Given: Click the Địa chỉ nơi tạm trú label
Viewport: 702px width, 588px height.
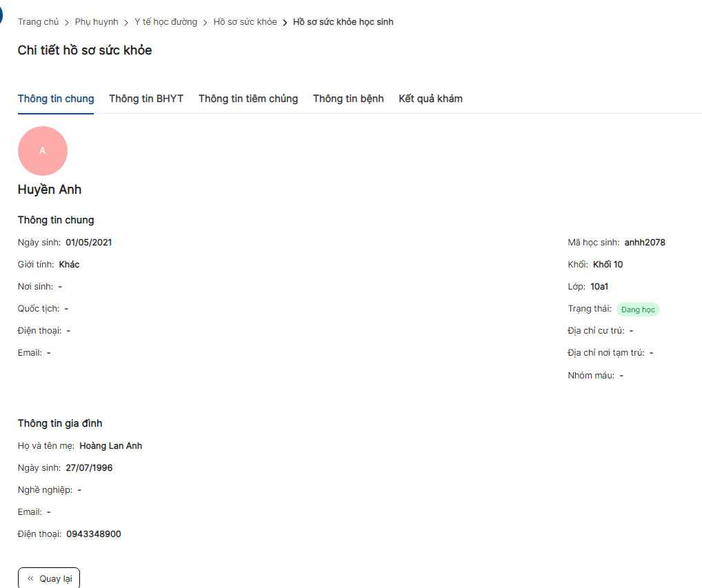Looking at the screenshot, I should click(606, 353).
